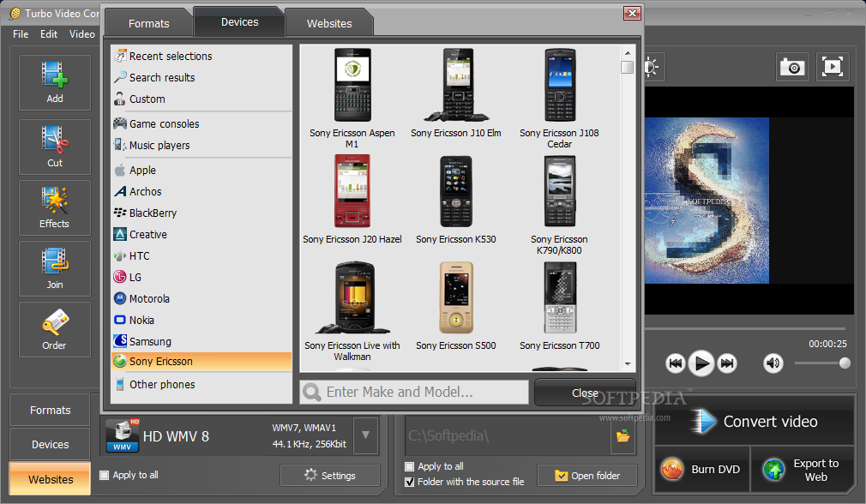Viewport: 866px width, 504px height.
Task: Switch to the Websites tab in dialog
Action: click(x=329, y=24)
